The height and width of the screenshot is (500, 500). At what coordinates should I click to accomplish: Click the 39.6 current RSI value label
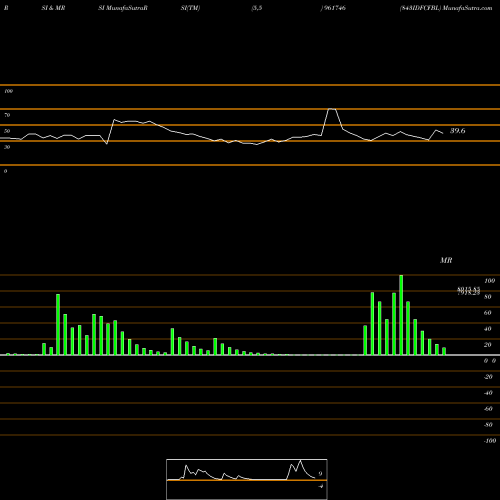coord(457,131)
